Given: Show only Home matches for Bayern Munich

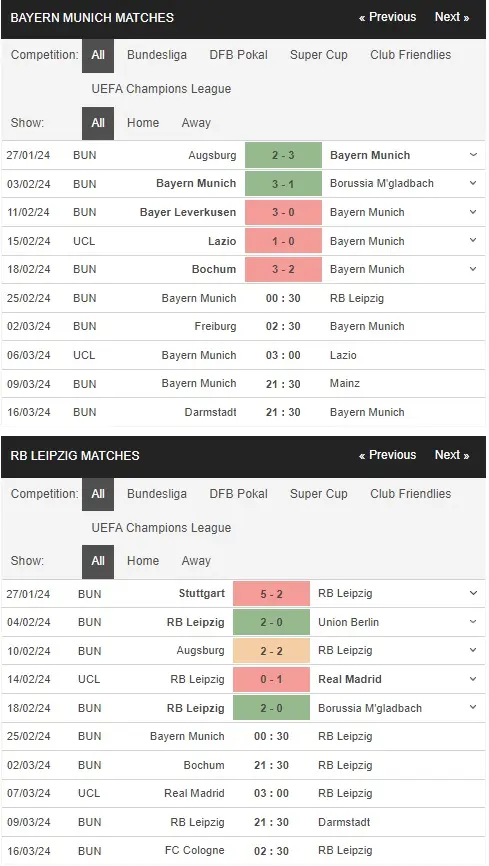Looking at the screenshot, I should point(143,123).
